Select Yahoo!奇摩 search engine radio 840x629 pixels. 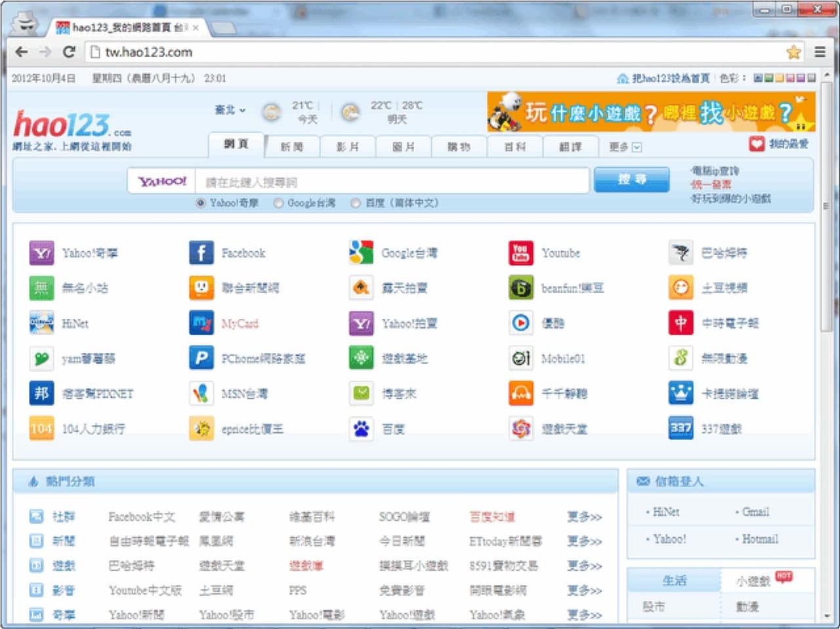tap(201, 203)
